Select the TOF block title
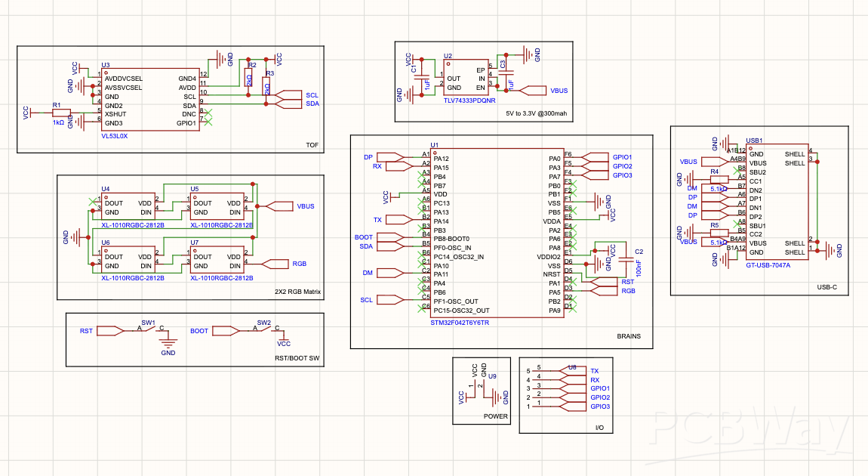This screenshot has height=476, width=868. [312, 145]
